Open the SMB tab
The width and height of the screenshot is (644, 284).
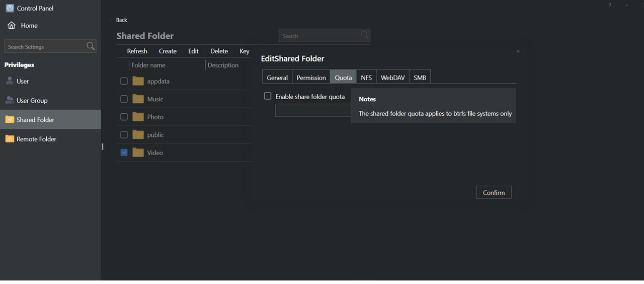(x=420, y=77)
